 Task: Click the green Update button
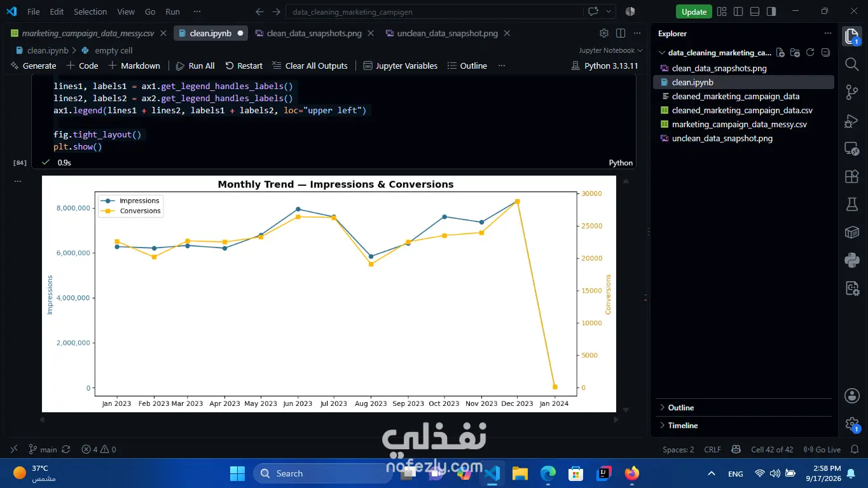coord(694,11)
